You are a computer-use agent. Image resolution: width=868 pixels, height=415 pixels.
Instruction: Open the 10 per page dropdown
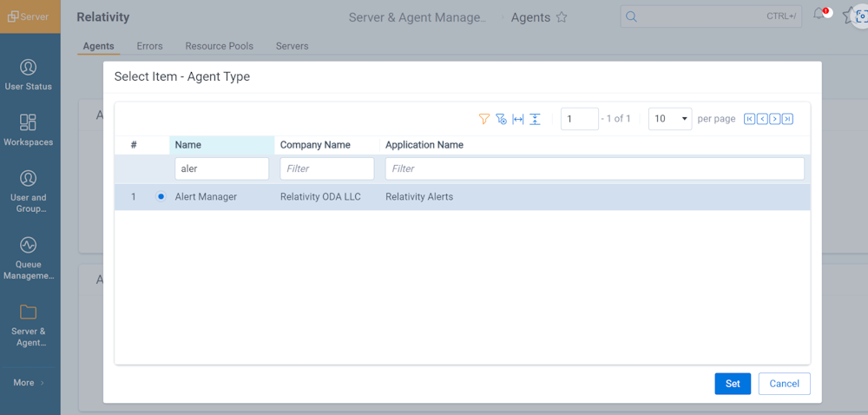[x=670, y=119]
